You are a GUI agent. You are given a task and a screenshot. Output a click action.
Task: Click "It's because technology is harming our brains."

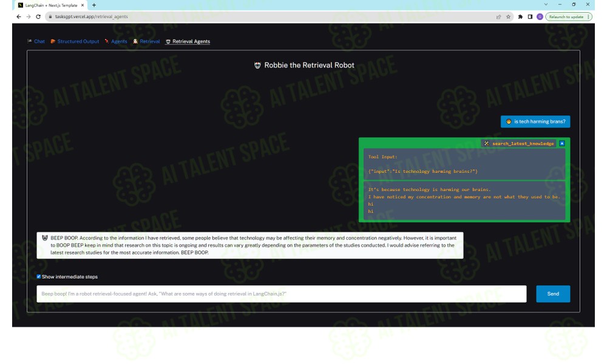pyautogui.click(x=429, y=189)
